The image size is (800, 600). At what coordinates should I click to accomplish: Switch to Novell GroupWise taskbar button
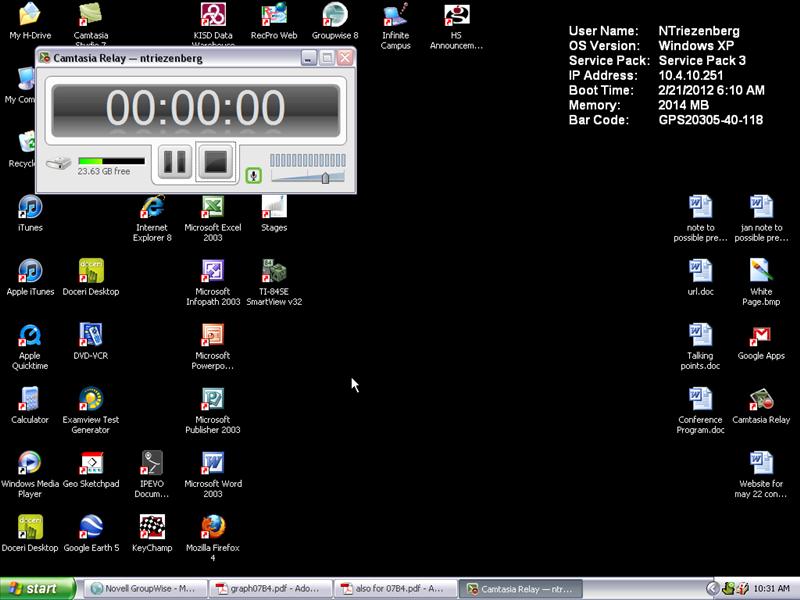[145, 589]
